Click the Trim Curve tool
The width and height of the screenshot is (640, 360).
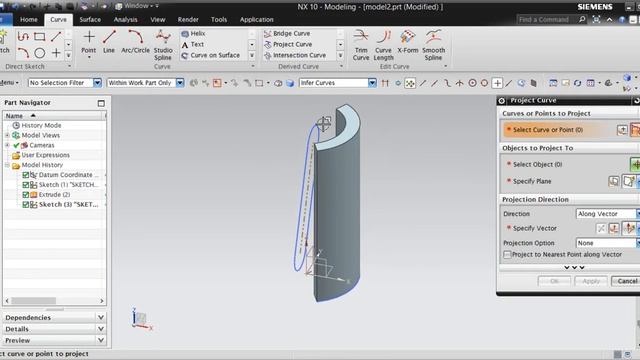tap(361, 45)
